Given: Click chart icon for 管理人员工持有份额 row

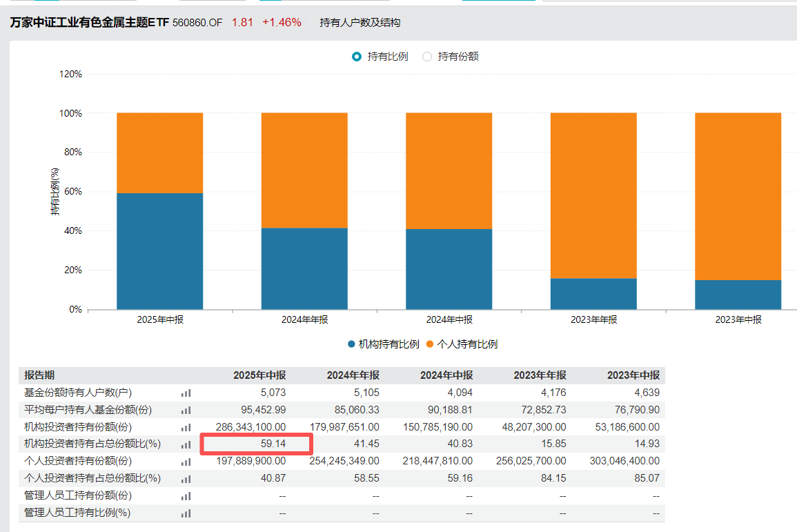Looking at the screenshot, I should [186, 495].
